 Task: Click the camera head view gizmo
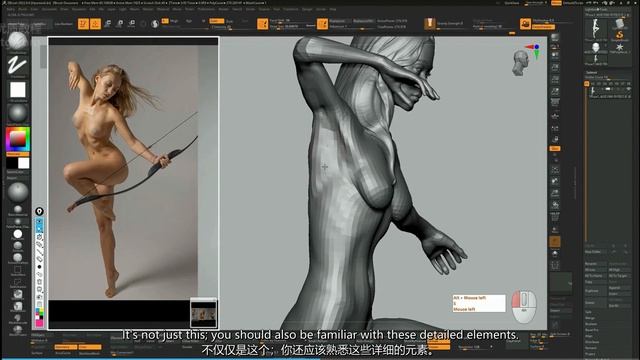click(x=520, y=63)
